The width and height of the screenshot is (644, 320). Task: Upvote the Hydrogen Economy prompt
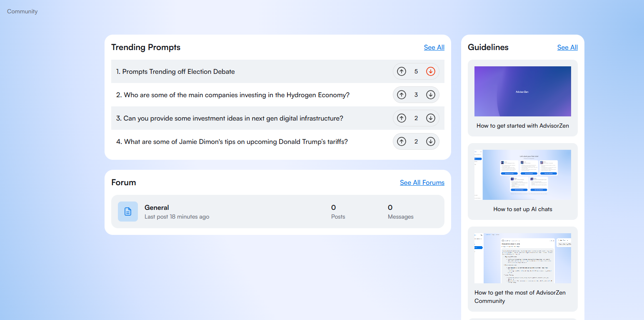coord(402,95)
